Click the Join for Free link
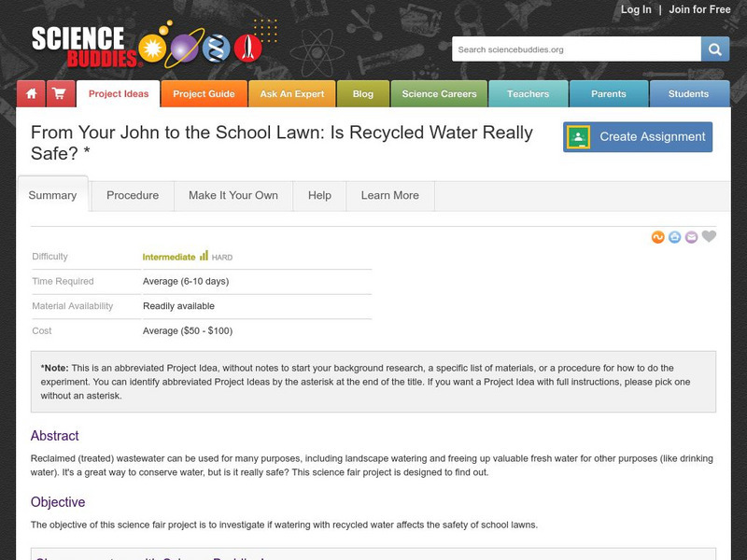This screenshot has height=560, width=747. tap(699, 10)
